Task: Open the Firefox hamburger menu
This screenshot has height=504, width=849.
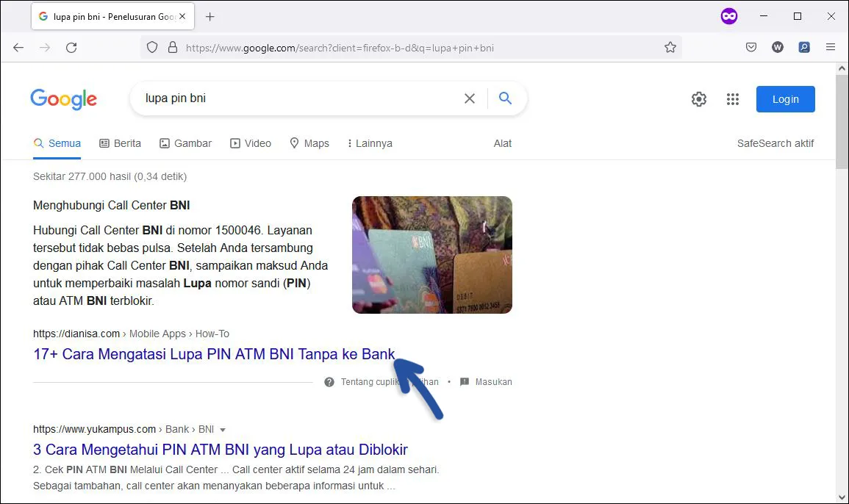Action: [831, 47]
